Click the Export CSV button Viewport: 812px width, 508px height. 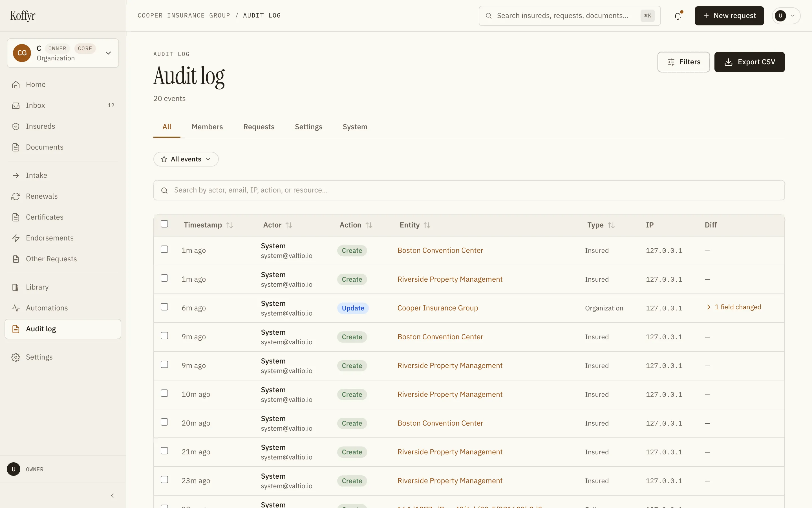click(x=749, y=62)
